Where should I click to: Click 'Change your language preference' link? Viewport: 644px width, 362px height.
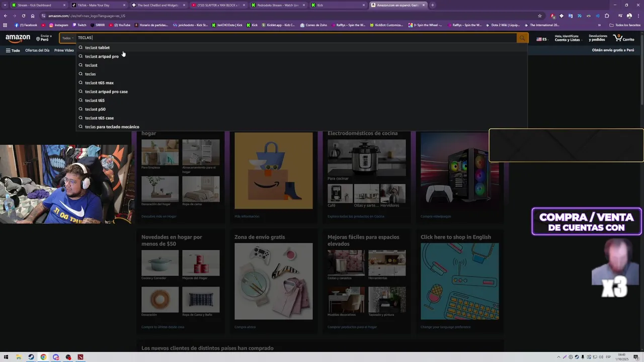click(x=445, y=327)
